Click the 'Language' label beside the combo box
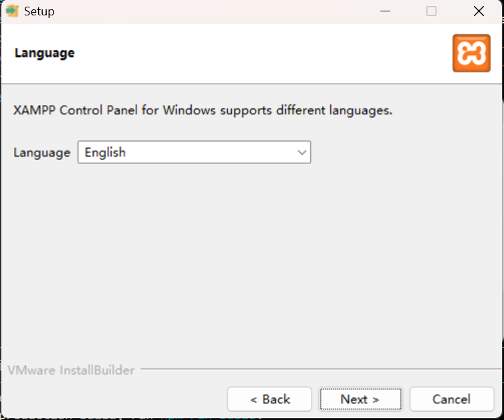The image size is (504, 420). point(42,152)
